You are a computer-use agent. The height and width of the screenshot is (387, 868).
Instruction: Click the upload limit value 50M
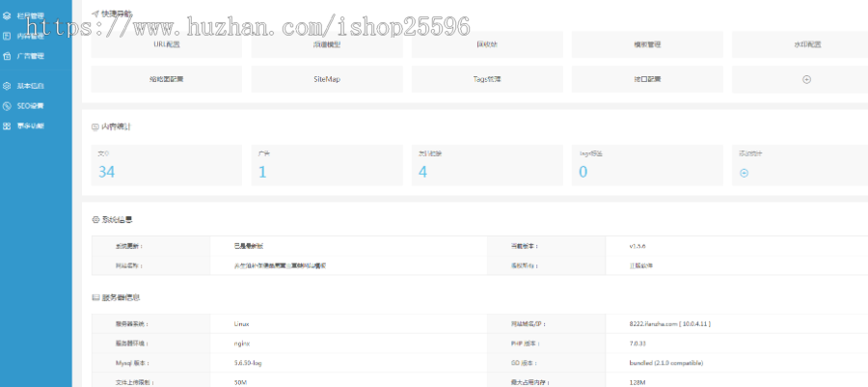pos(240,382)
